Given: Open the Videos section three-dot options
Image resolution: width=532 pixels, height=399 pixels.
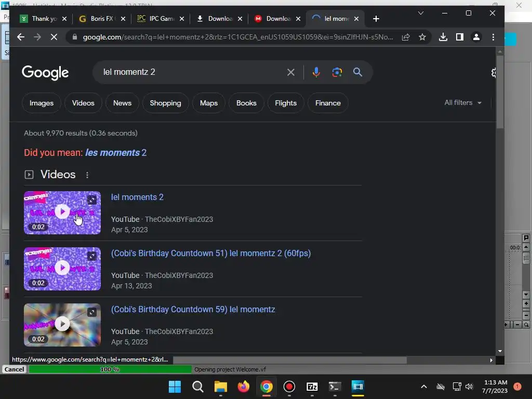Looking at the screenshot, I should [87, 175].
